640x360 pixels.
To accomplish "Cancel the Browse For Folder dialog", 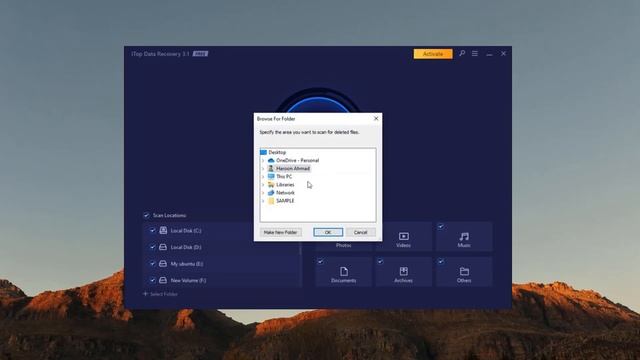I will tap(360, 232).
